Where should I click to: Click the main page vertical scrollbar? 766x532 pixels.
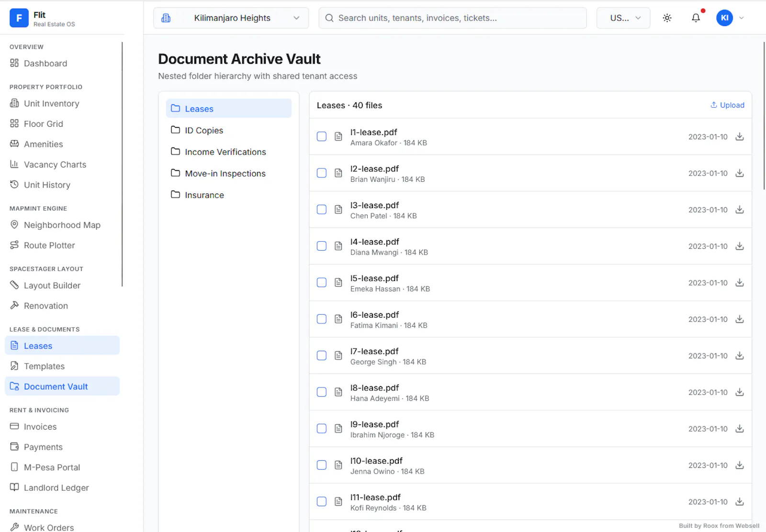click(x=764, y=116)
